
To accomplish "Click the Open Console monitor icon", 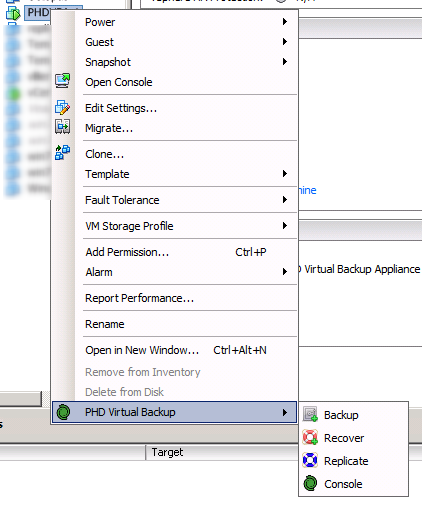I will pos(62,81).
